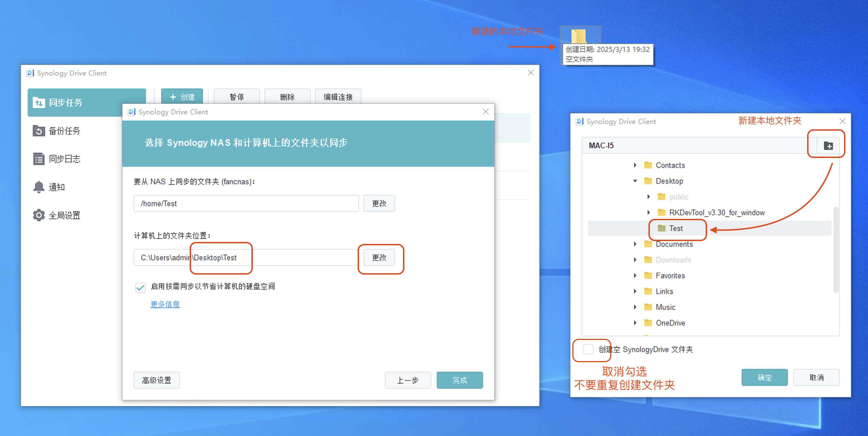Click the Previous Step (上一步) button
868x436 pixels.
click(408, 380)
